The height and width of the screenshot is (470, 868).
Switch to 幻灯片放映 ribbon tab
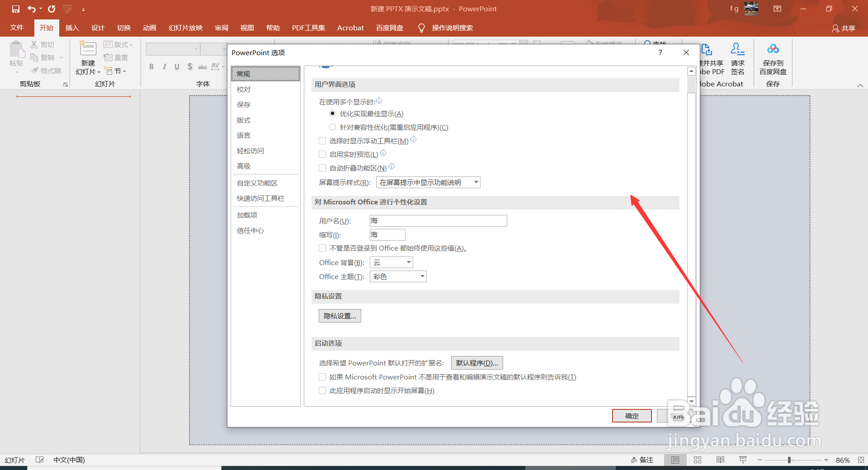click(186, 28)
